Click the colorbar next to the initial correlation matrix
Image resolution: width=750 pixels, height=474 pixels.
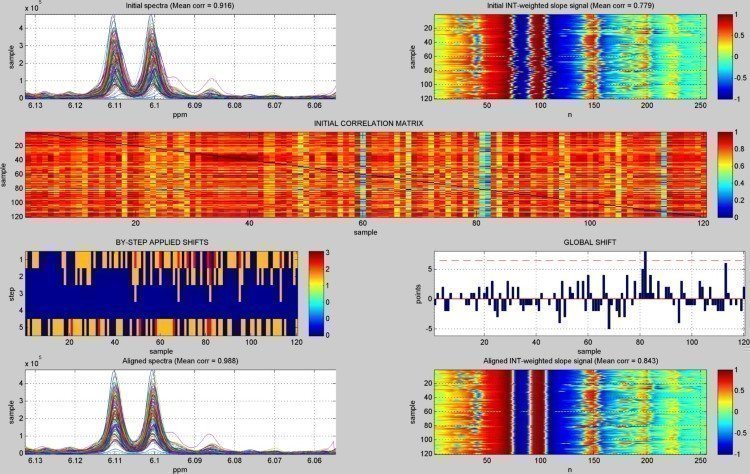click(x=723, y=173)
